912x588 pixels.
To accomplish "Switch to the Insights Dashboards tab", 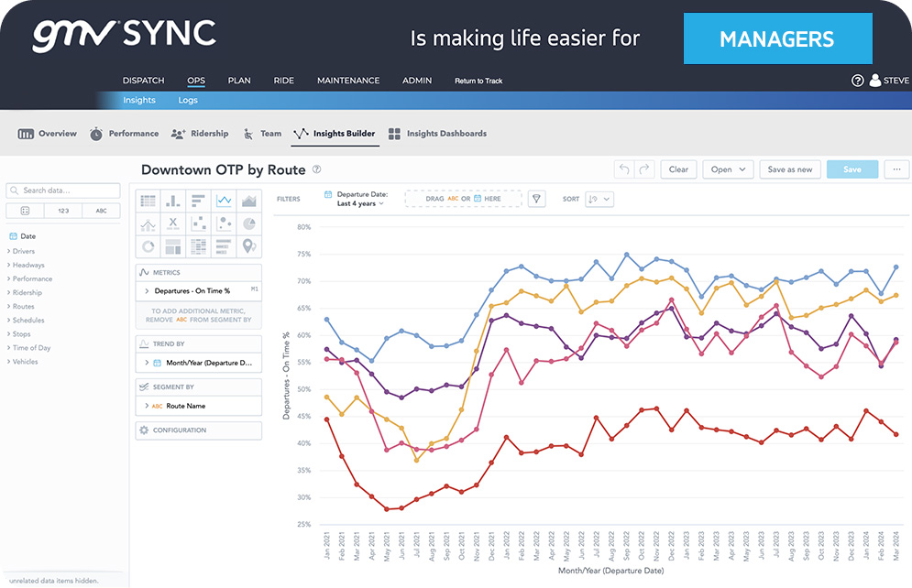I will click(x=438, y=134).
